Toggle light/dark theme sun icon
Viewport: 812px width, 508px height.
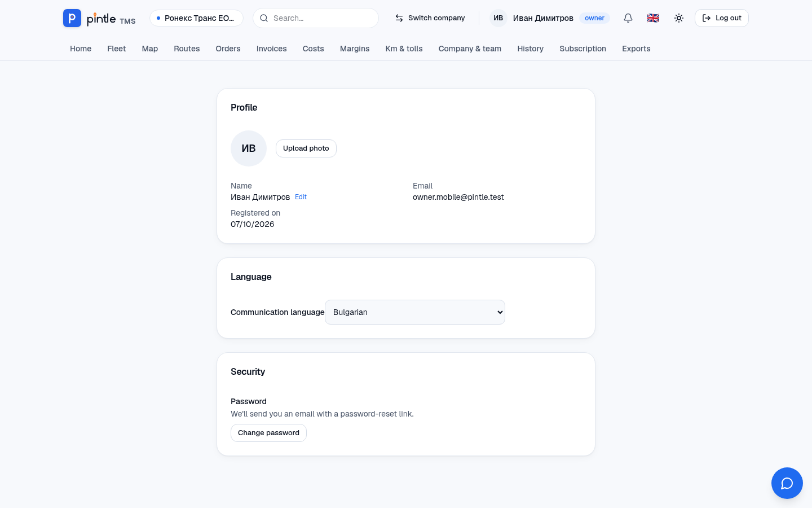(x=679, y=18)
